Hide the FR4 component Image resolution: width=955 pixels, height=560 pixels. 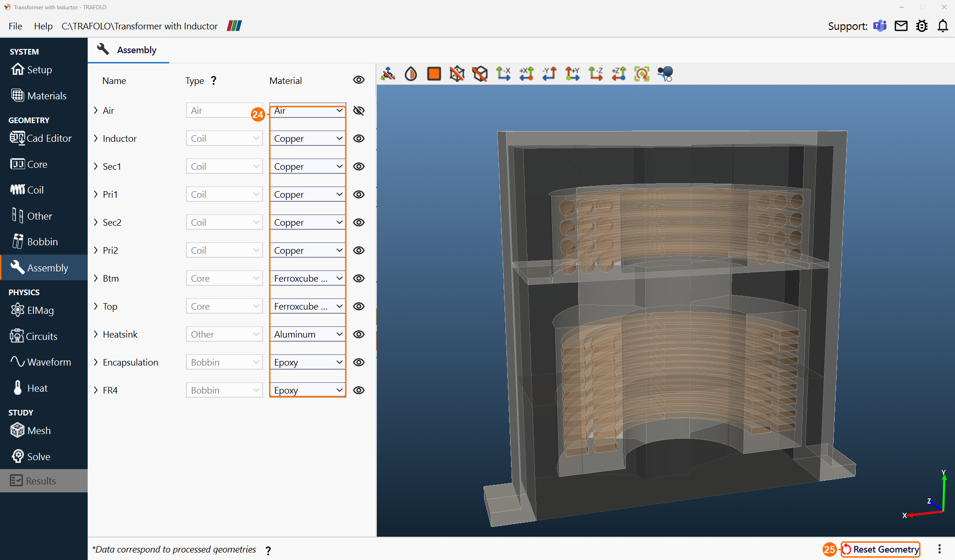[x=359, y=390]
